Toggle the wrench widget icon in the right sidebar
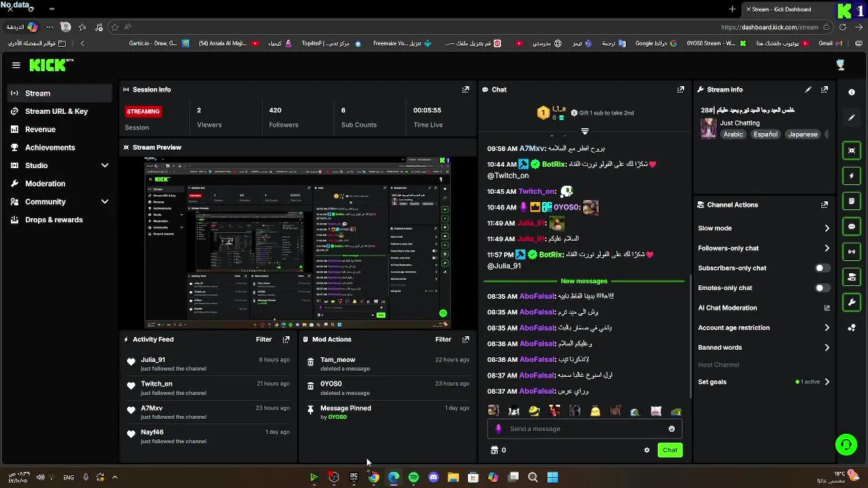This screenshot has width=868, height=488. click(x=852, y=302)
